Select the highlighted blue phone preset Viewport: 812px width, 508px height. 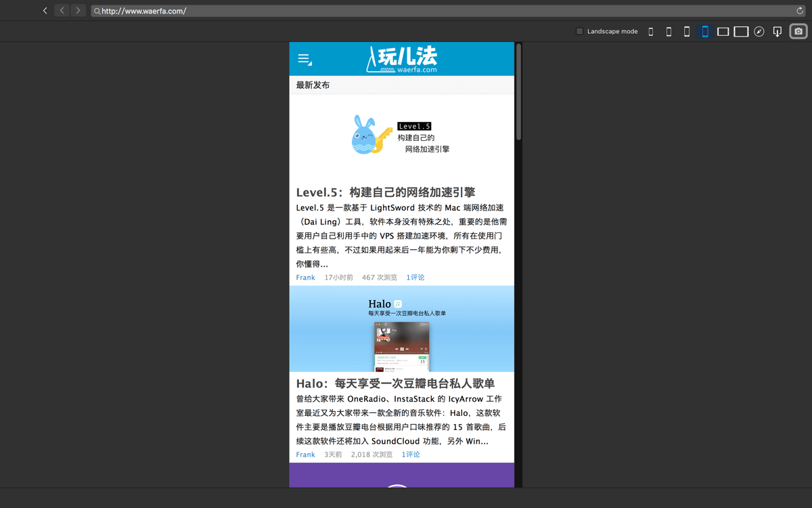point(705,32)
